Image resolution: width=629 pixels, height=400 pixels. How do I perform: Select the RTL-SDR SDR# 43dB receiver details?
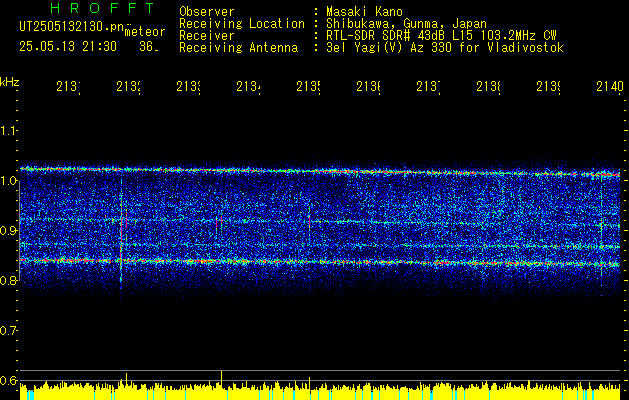441,36
